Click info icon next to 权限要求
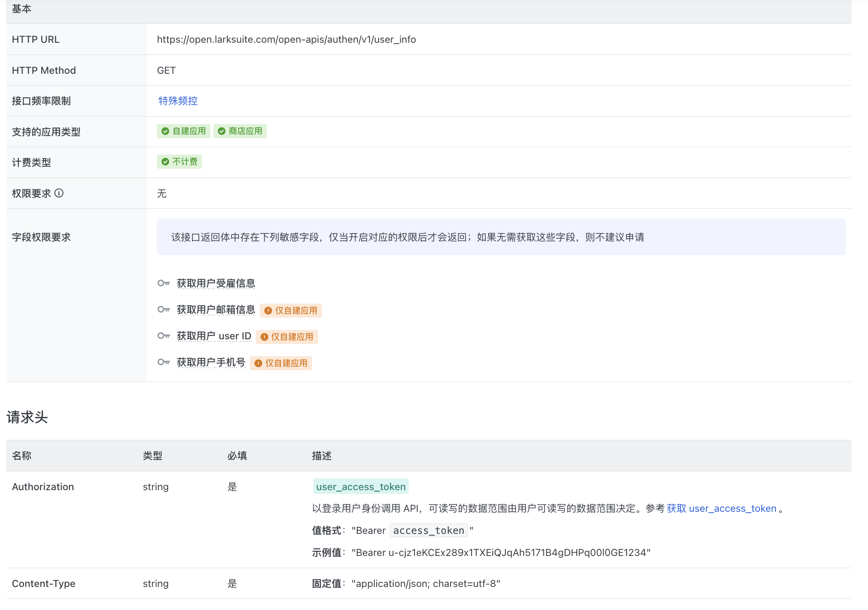 tap(59, 193)
